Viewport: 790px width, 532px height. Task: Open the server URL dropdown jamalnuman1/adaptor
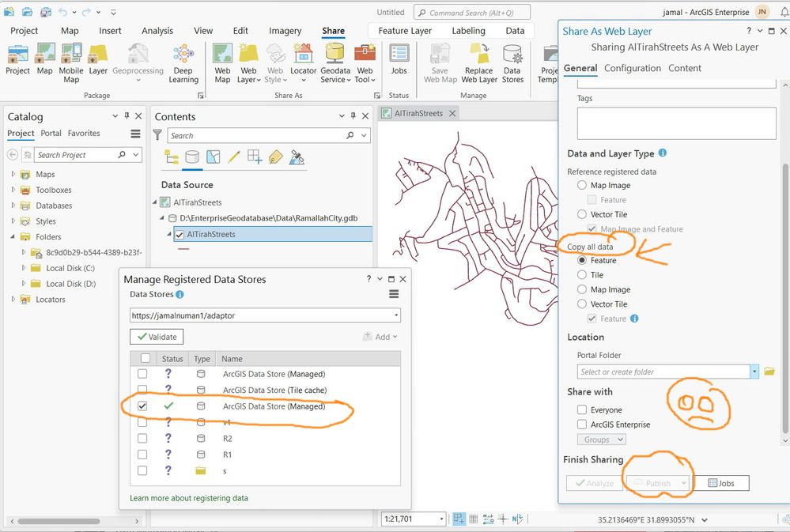(x=396, y=316)
